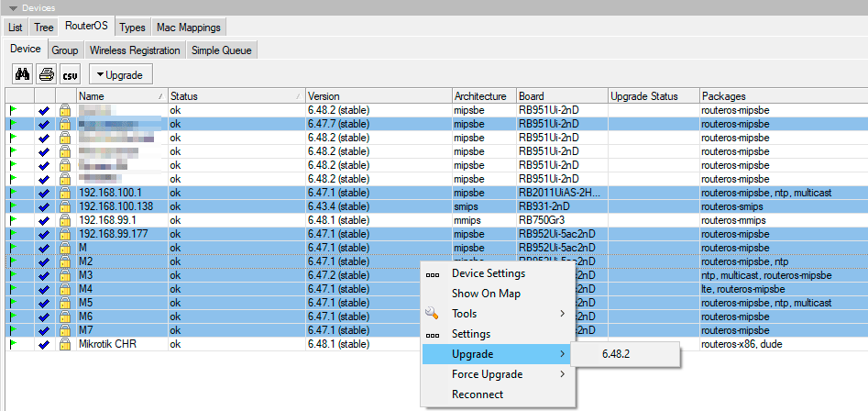
Task: Choose Show On Map from context menu
Action: click(x=486, y=294)
